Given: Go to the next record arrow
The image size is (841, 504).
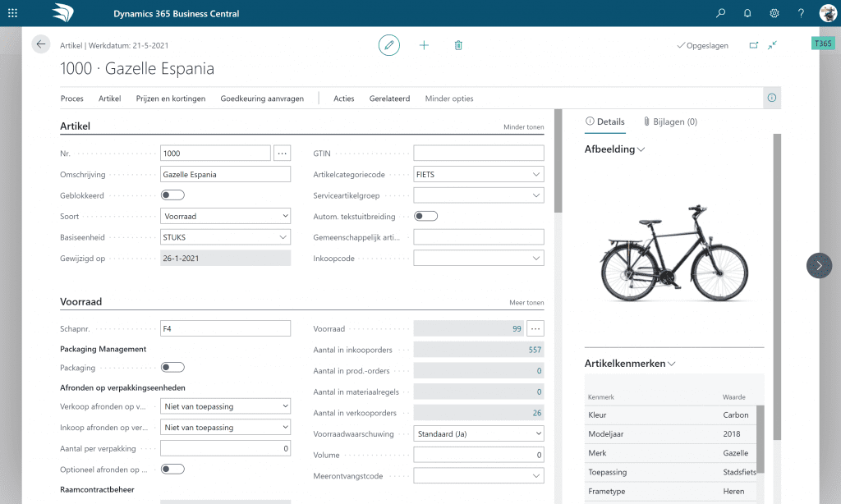Looking at the screenshot, I should [819, 265].
